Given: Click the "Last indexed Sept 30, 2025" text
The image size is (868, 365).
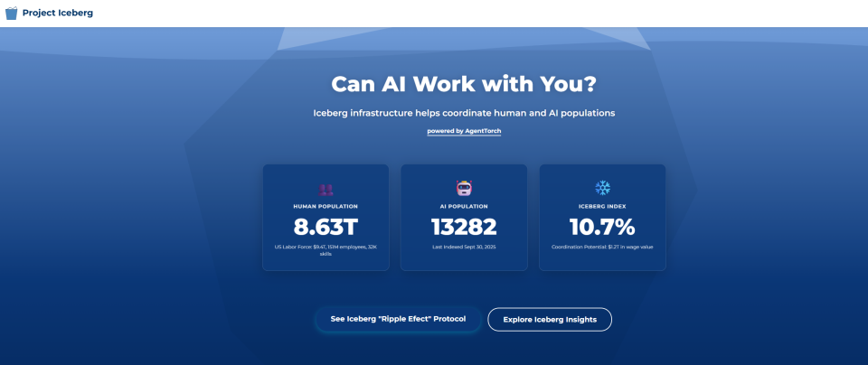Looking at the screenshot, I should coord(464,247).
